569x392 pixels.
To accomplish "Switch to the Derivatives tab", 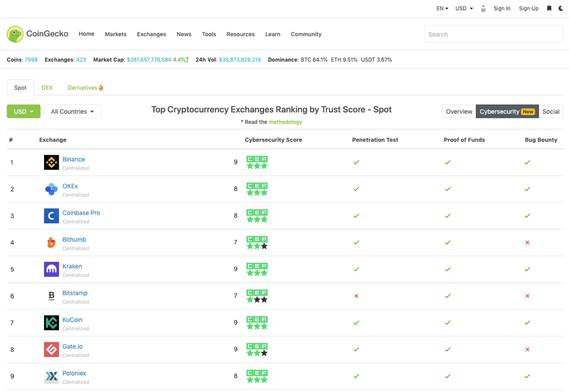I will click(85, 88).
